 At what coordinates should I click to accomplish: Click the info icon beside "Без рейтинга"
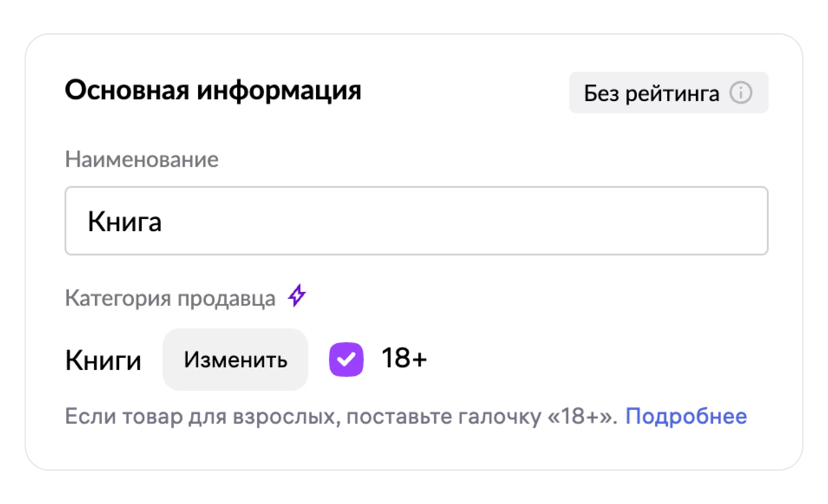click(x=740, y=92)
